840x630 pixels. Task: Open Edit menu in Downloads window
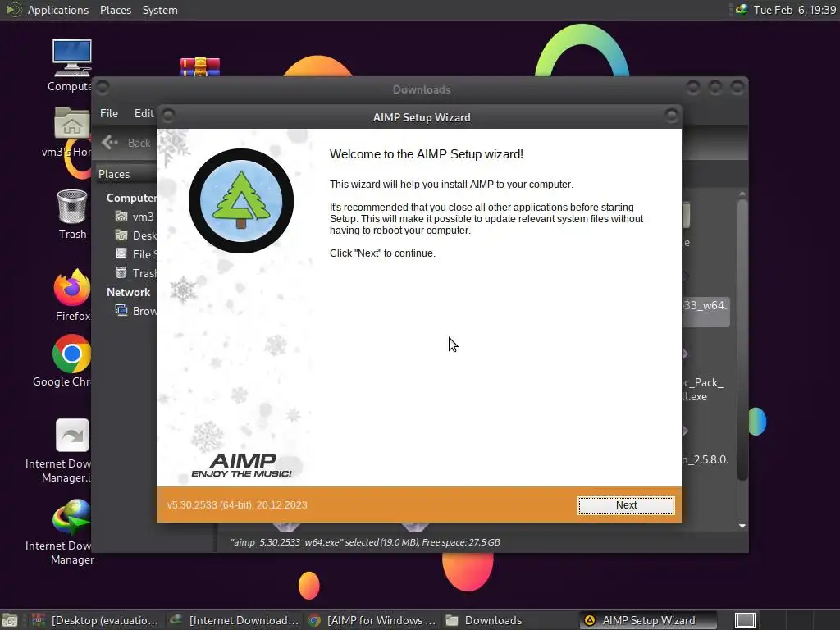coord(144,113)
